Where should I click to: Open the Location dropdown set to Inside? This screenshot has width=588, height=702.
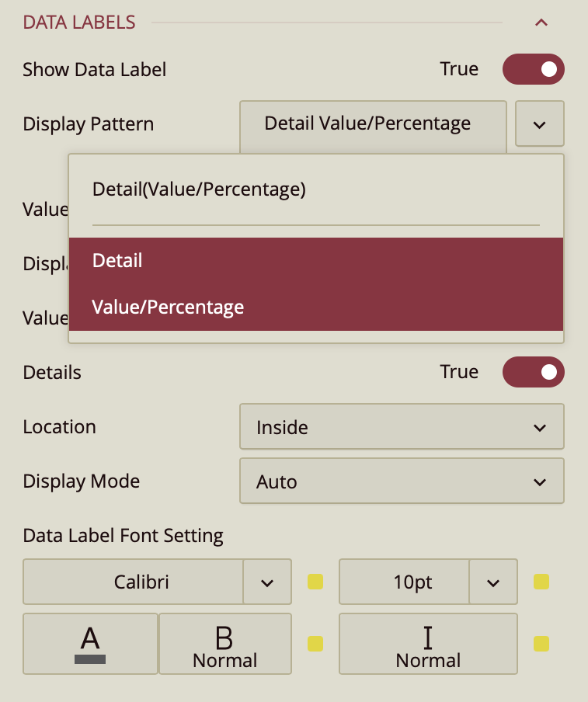[402, 427]
